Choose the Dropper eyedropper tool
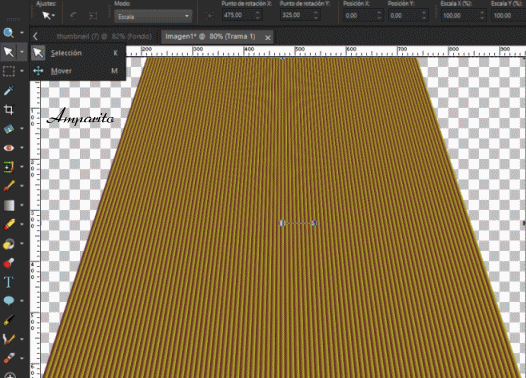The width and height of the screenshot is (526, 378). (x=9, y=90)
